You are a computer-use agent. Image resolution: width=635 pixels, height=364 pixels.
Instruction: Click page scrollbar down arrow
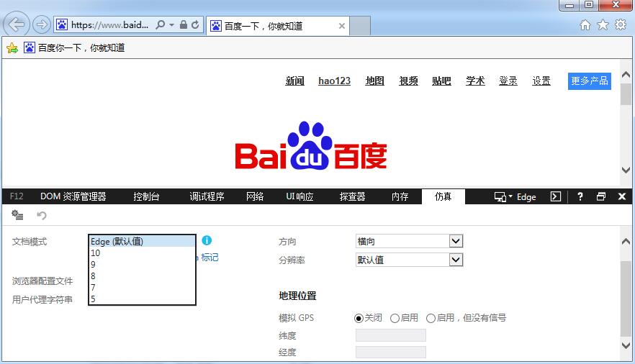[626, 170]
